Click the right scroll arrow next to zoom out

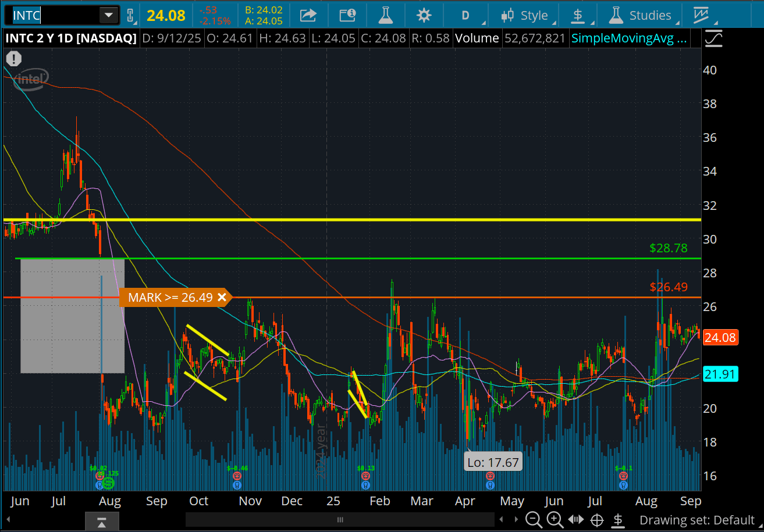[x=516, y=520]
